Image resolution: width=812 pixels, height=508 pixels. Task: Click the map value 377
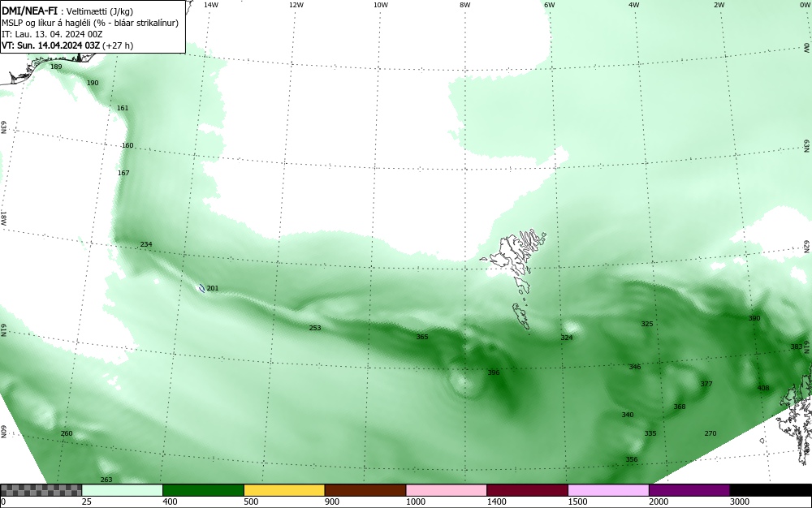[x=706, y=384]
